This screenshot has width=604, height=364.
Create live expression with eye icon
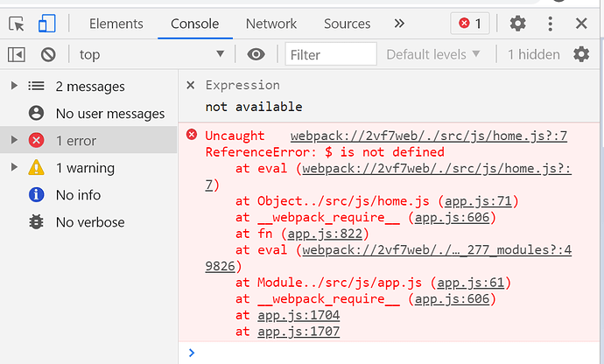pos(256,54)
